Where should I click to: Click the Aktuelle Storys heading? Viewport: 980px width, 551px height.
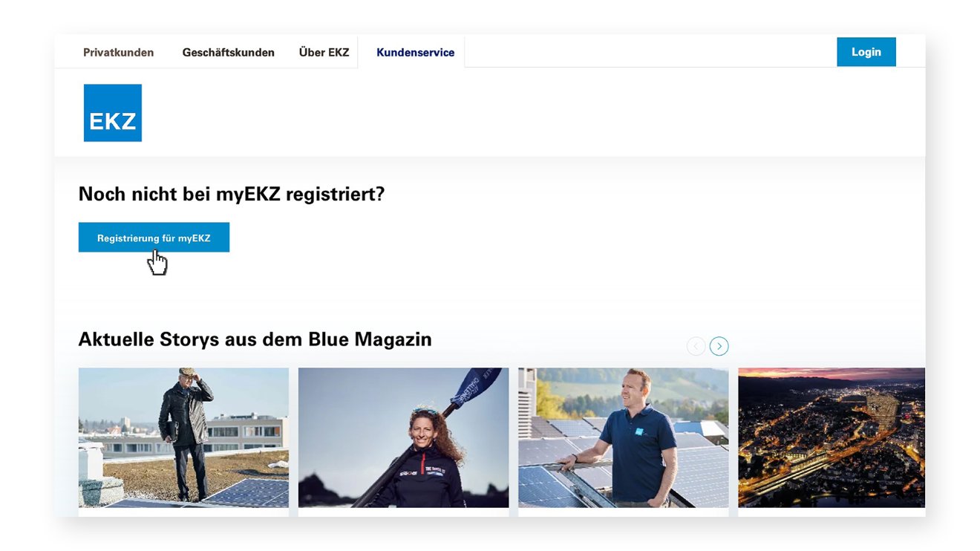(x=255, y=339)
